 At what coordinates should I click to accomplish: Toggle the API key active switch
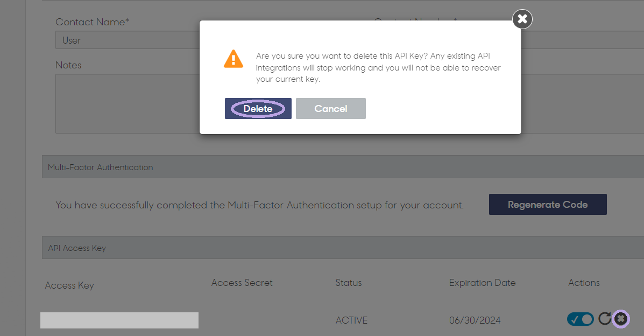tap(581, 319)
